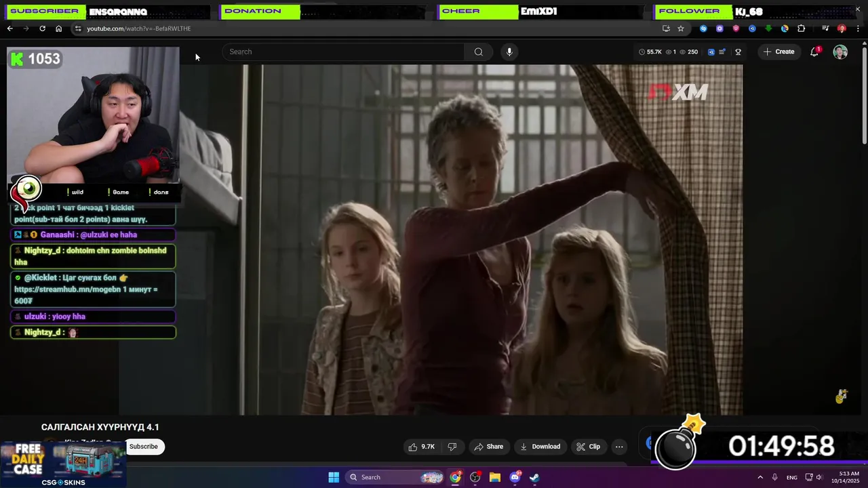
Task: Open the Shazam browser extension
Action: click(703, 28)
